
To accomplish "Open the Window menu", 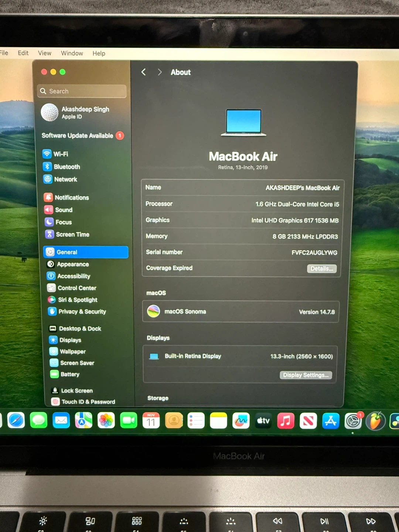I will [72, 53].
